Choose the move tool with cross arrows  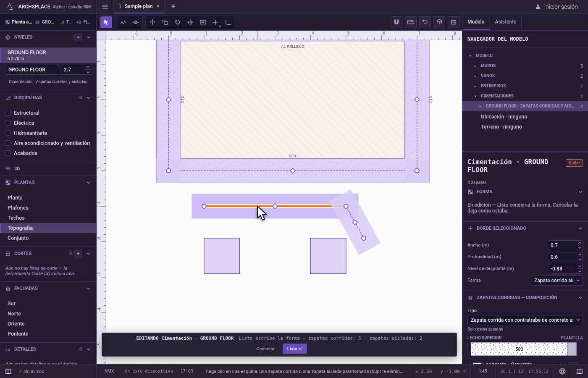tap(152, 22)
